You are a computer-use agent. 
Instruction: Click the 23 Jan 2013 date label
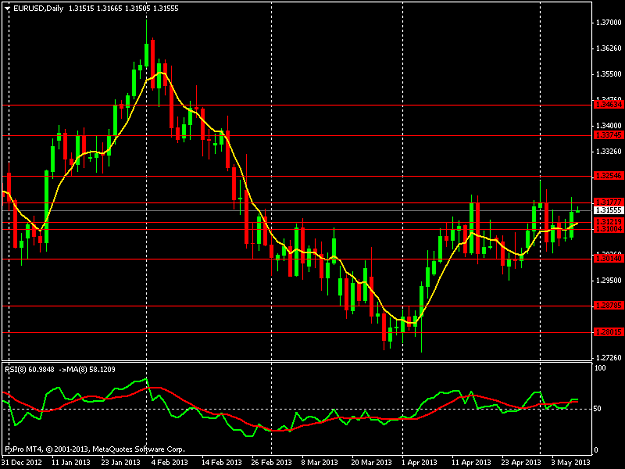121,463
